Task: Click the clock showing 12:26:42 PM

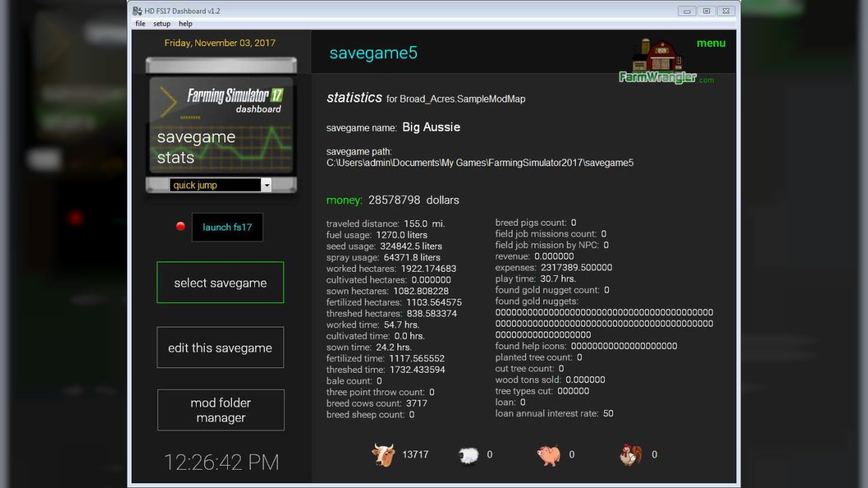Action: (221, 462)
